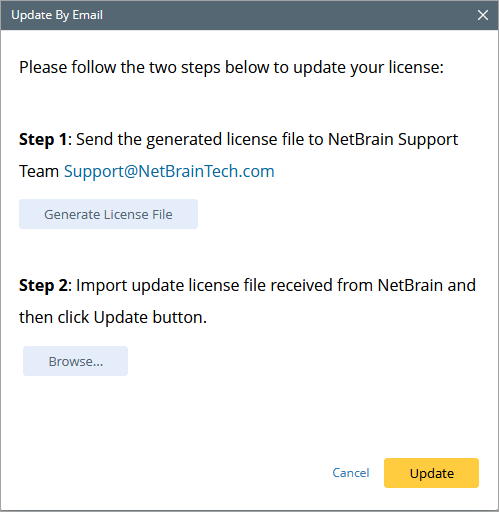Click Browse to import license file
This screenshot has width=499, height=512.
[x=75, y=361]
